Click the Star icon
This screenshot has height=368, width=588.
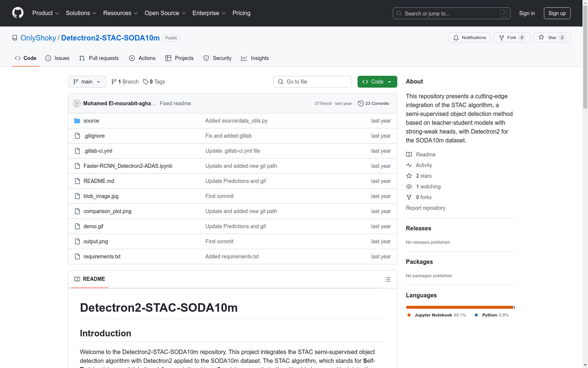[x=541, y=37]
